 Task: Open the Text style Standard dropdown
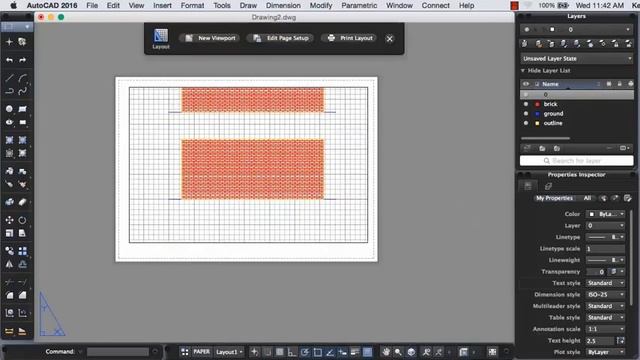point(606,283)
